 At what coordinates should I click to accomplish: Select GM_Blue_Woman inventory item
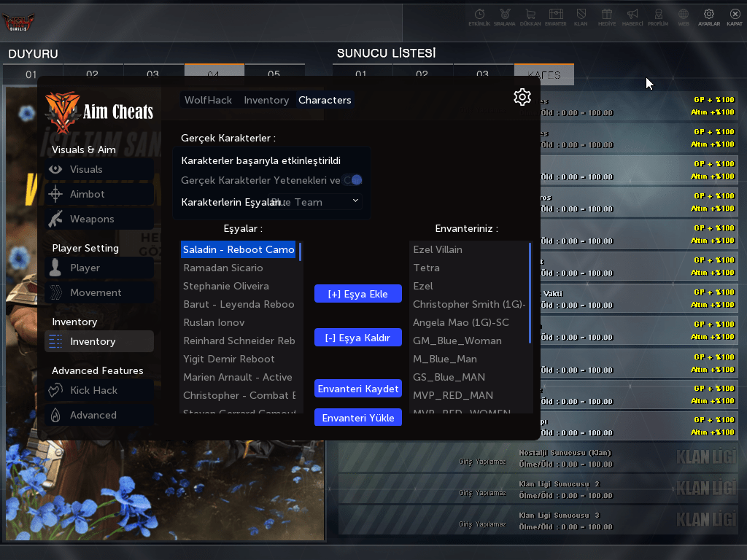[x=469, y=341]
